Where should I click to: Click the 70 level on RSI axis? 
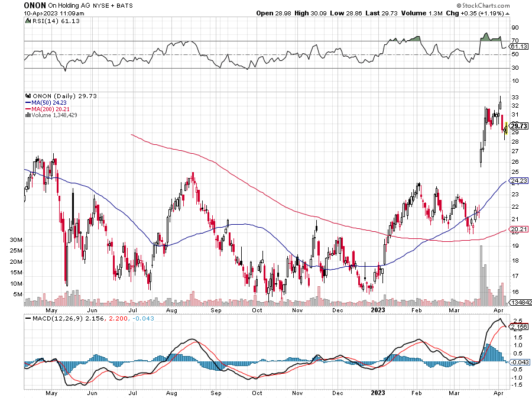click(515, 41)
